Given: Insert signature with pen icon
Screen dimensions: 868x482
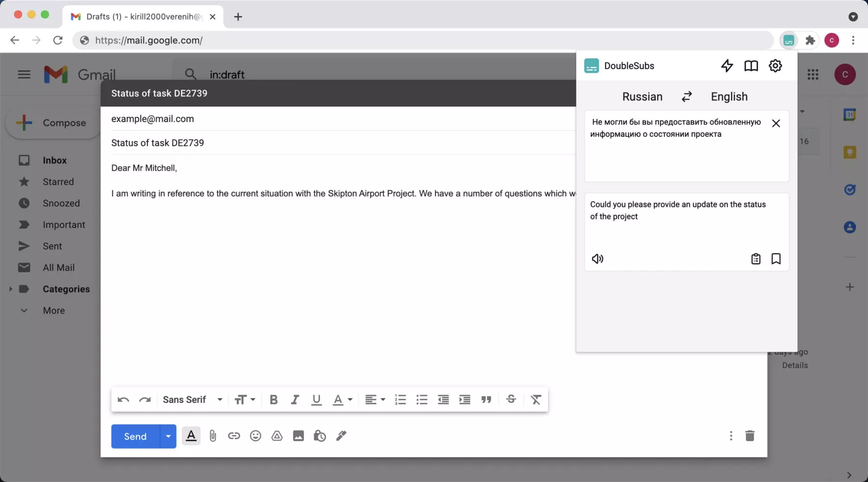Looking at the screenshot, I should (341, 436).
